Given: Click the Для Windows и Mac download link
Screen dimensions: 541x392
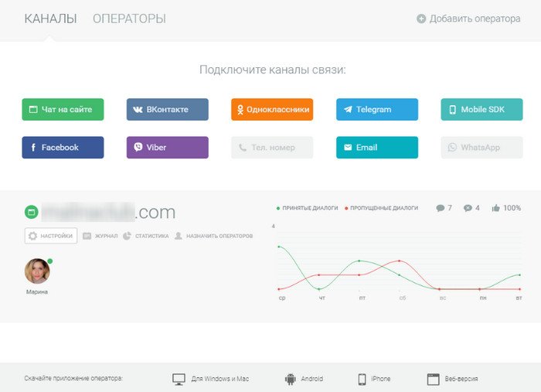Looking at the screenshot, I should [220, 379].
